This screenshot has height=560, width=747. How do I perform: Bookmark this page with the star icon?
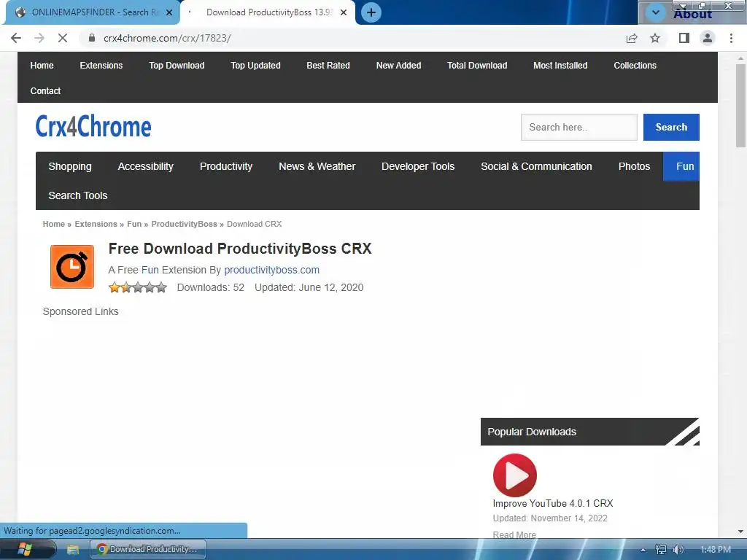click(x=655, y=38)
